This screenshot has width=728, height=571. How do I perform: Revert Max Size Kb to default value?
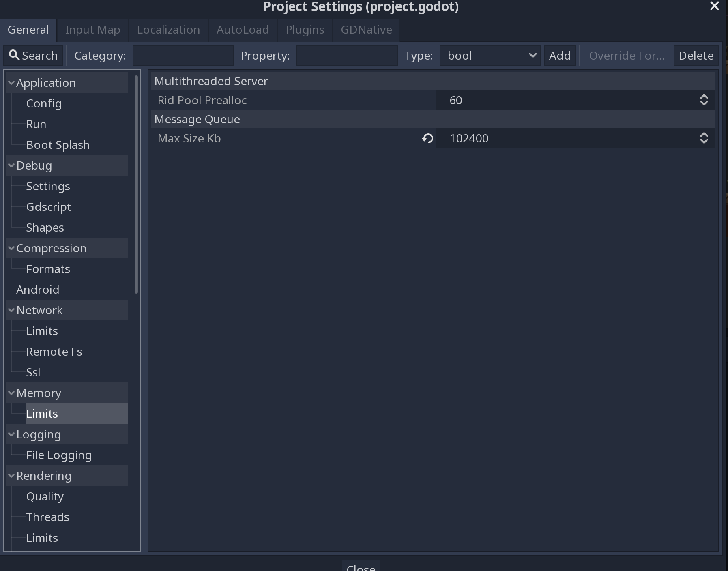pos(427,138)
